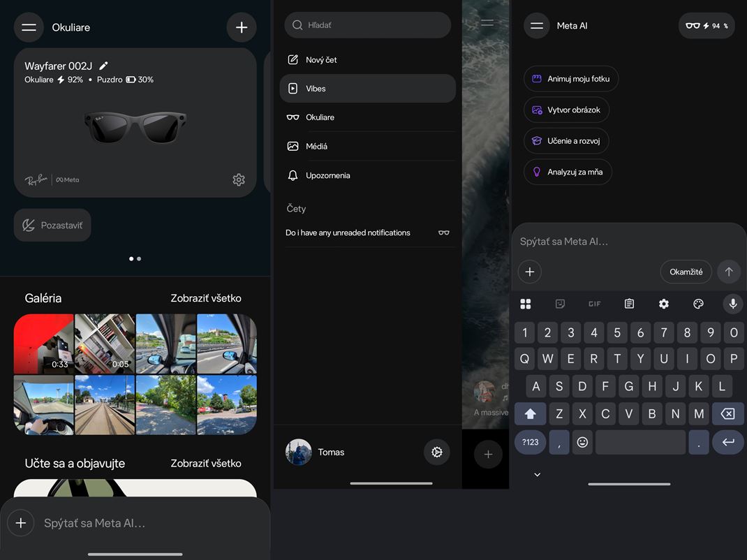The width and height of the screenshot is (747, 560).
Task: Tap the keyboard spacebar
Action: click(640, 442)
